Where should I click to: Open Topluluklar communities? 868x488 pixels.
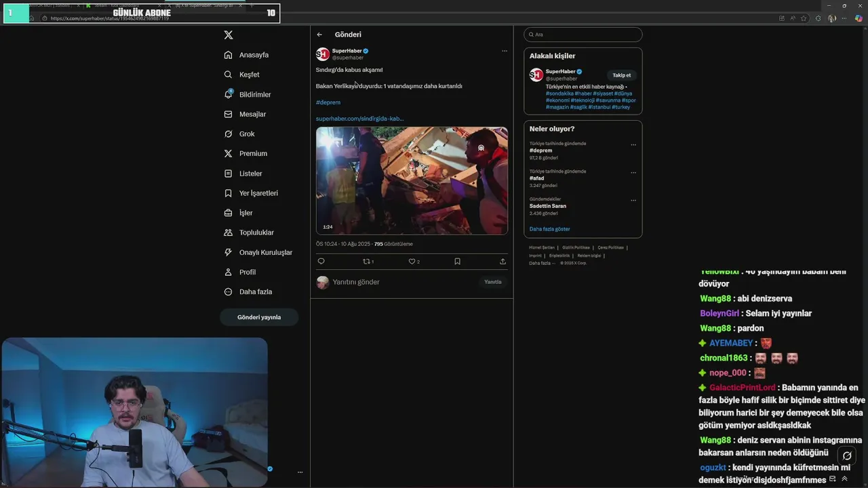click(249, 232)
